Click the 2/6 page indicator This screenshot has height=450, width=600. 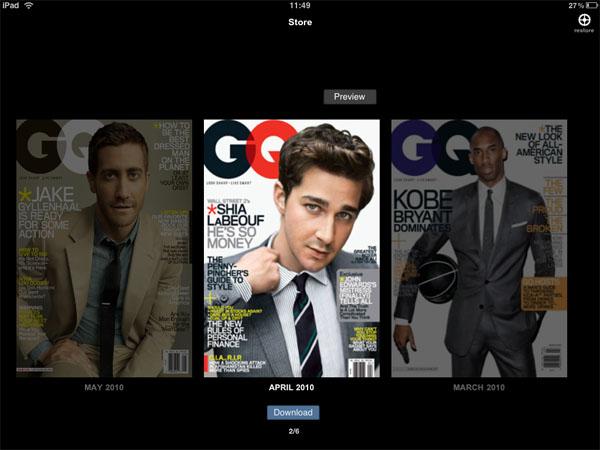pyautogui.click(x=294, y=431)
